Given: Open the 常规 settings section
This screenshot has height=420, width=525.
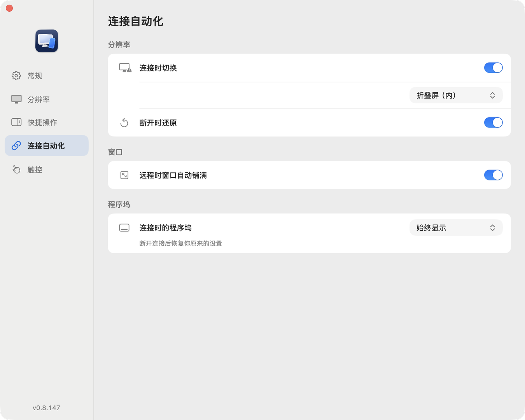Looking at the screenshot, I should tap(47, 75).
